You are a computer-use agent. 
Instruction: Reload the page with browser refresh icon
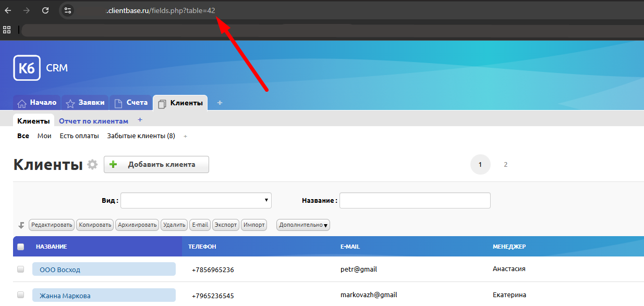pos(45,10)
